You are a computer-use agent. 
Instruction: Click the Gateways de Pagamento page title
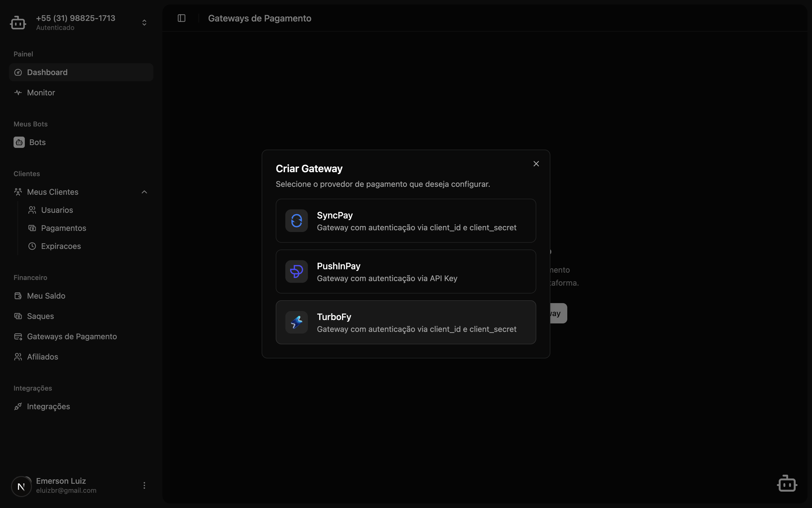[x=260, y=18]
